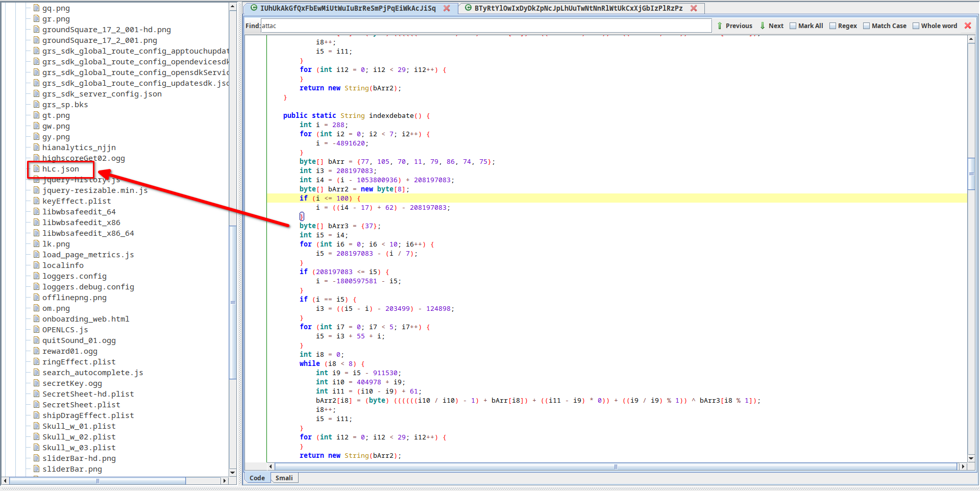Select sliderBar-hd.png in the tree

[x=79, y=458]
